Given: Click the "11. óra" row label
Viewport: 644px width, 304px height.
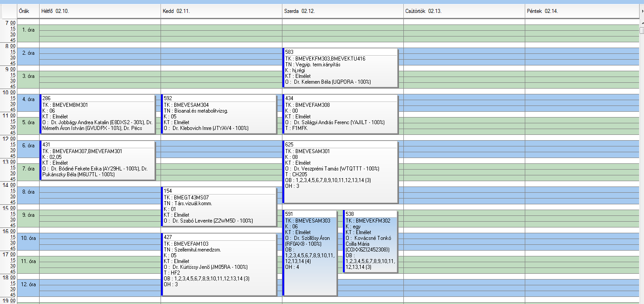Looking at the screenshot, I should (x=28, y=261).
